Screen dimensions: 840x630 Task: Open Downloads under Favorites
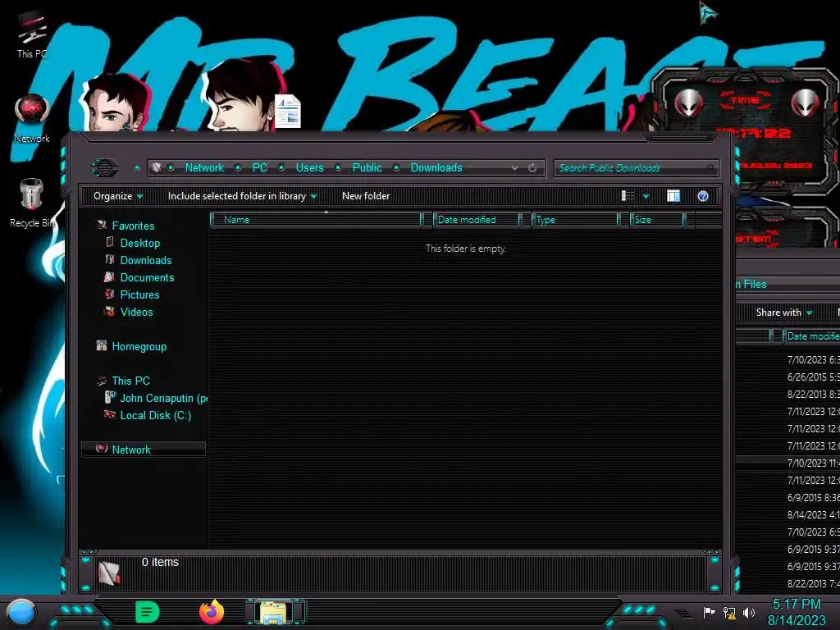(146, 260)
